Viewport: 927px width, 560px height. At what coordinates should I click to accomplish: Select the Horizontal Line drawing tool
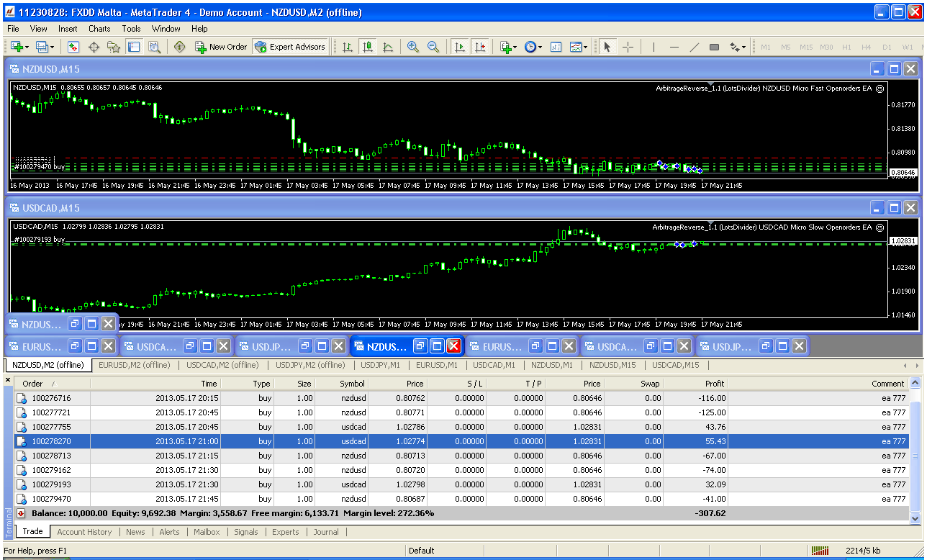[x=674, y=47]
